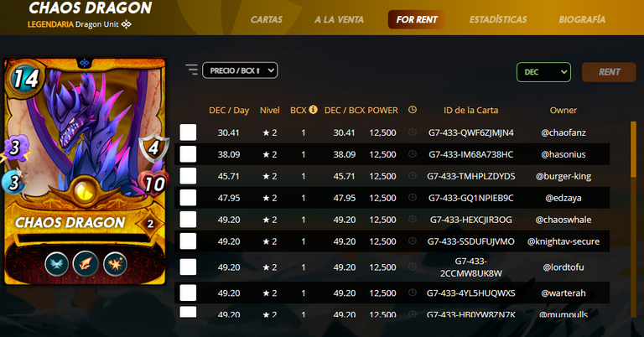The width and height of the screenshot is (644, 337).
Task: Open the filter lines icon beside sort dropdown
Action: tap(191, 70)
